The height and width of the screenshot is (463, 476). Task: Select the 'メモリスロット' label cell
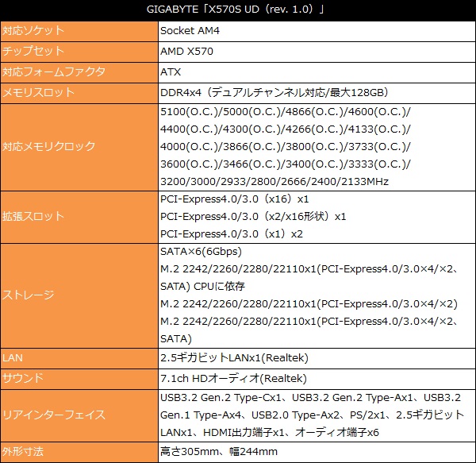(x=79, y=93)
